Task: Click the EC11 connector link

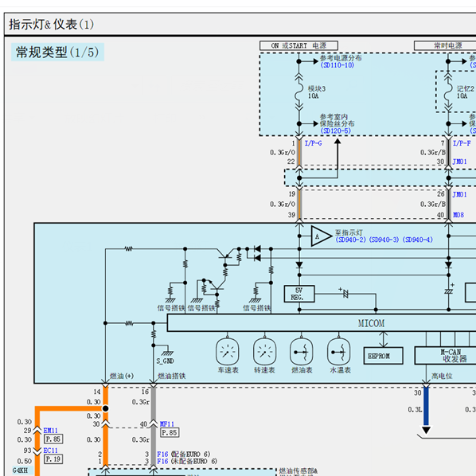Action: point(50,451)
